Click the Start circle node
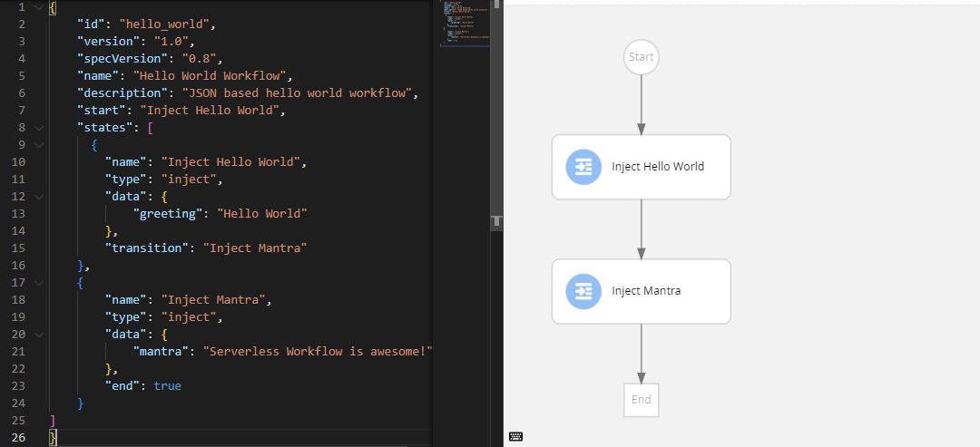The width and height of the screenshot is (980, 447). pyautogui.click(x=641, y=57)
